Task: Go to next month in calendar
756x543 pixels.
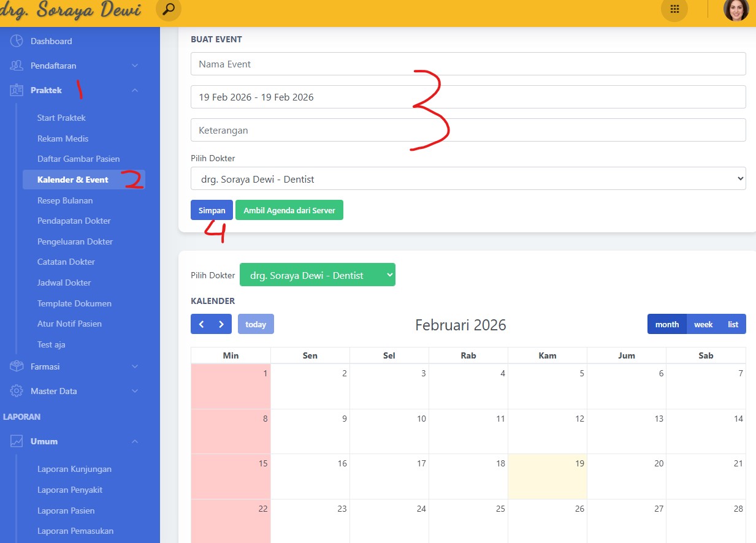Action: point(221,324)
